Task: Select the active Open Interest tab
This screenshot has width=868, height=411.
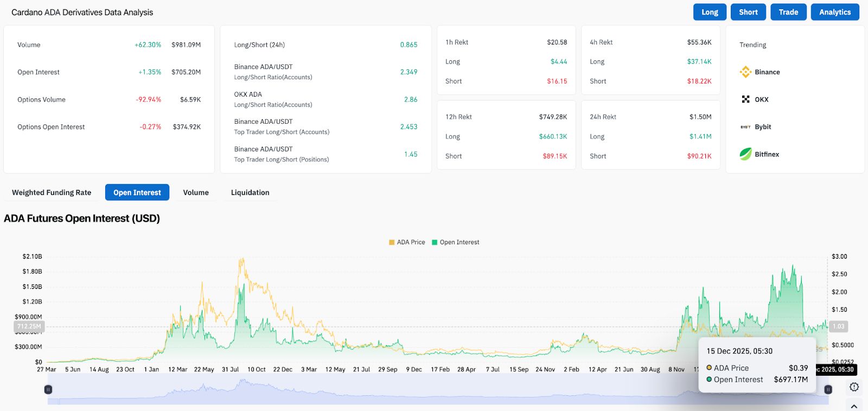Action: [x=137, y=192]
